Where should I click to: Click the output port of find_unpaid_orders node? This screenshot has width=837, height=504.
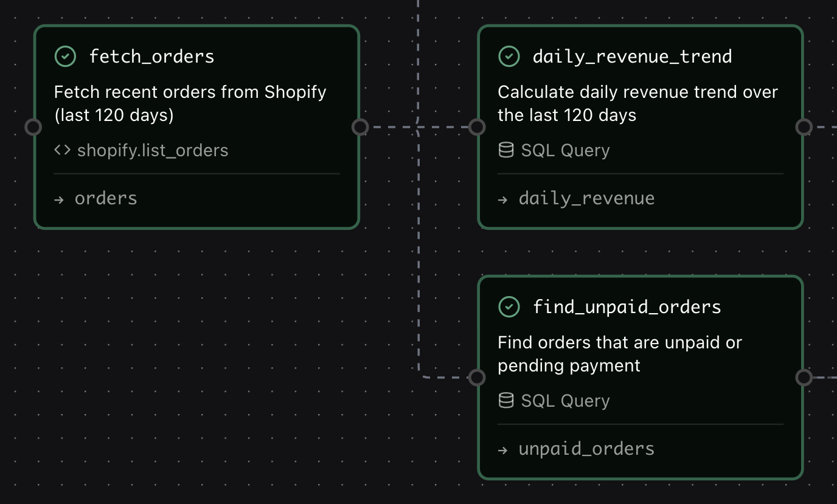tap(804, 377)
